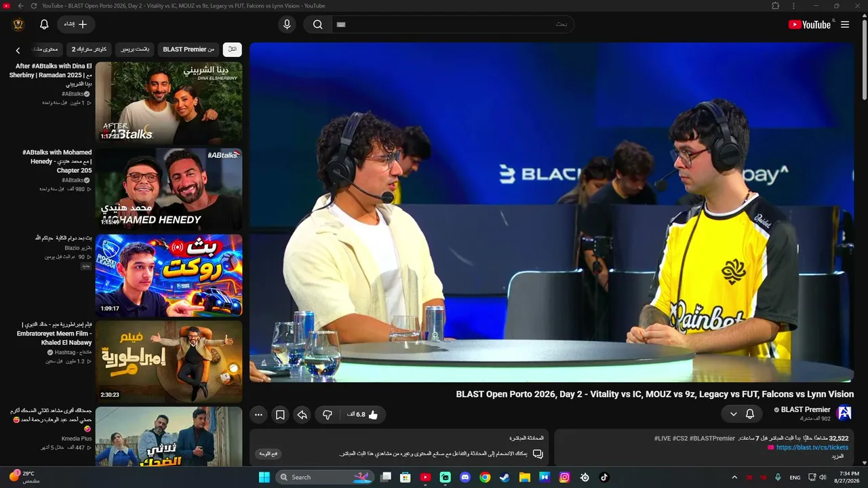
Task: Open the Kmedia Plus channel link
Action: tap(77, 439)
